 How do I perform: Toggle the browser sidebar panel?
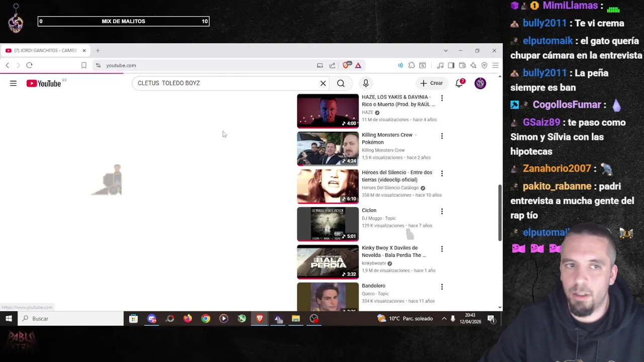click(x=451, y=65)
